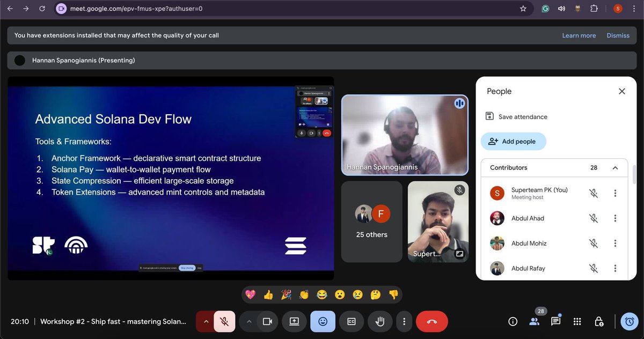Send the laughing face reaction

point(322,294)
